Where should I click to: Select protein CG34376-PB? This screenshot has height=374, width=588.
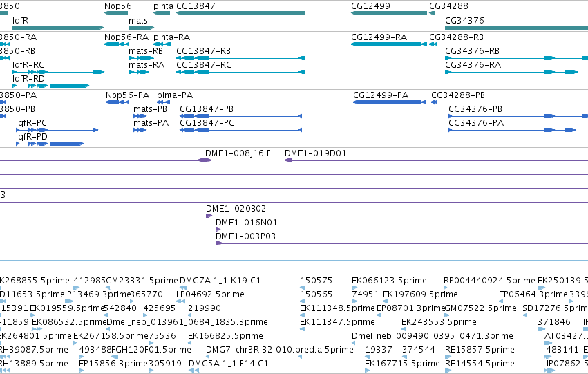[x=518, y=116]
